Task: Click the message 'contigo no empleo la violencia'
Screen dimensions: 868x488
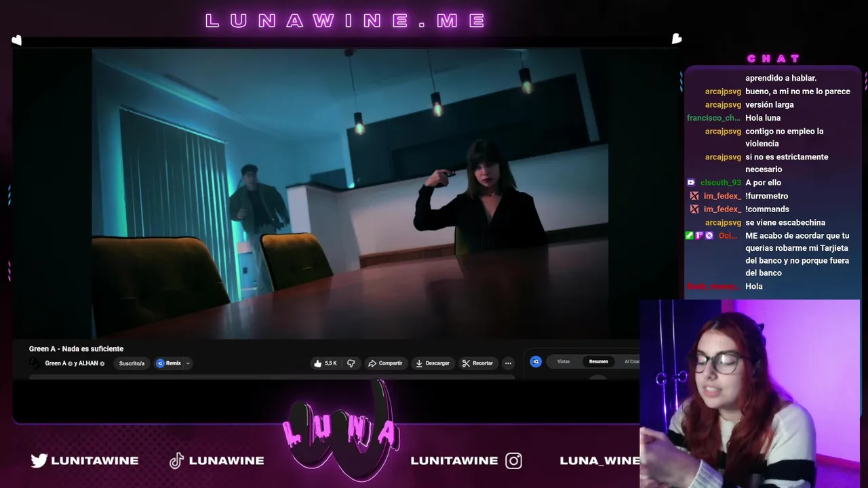Action: pos(784,138)
